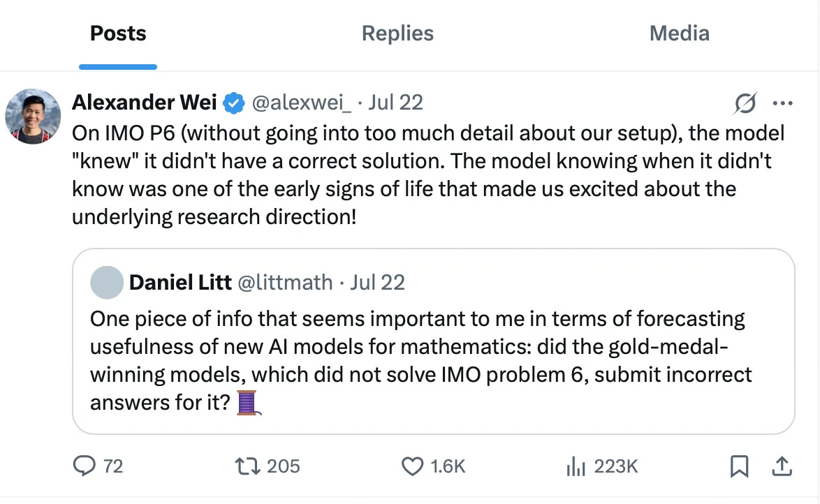The height and width of the screenshot is (504, 820).
Task: Open the @alexwei_ handle link
Action: [x=301, y=103]
